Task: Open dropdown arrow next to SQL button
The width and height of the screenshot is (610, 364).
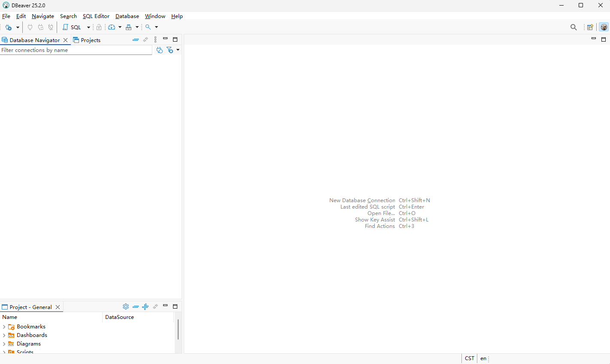Action: 88,27
